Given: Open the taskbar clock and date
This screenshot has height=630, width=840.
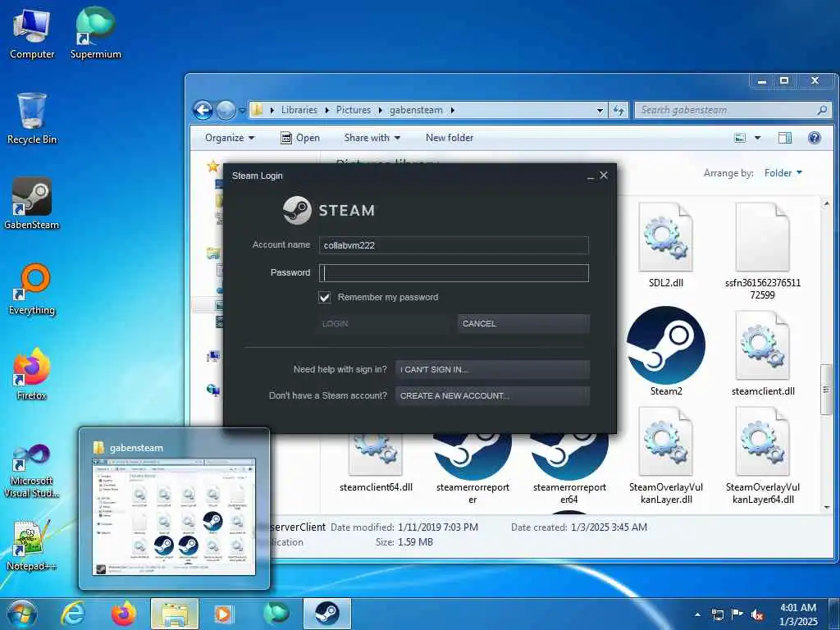Looking at the screenshot, I should point(798,614).
